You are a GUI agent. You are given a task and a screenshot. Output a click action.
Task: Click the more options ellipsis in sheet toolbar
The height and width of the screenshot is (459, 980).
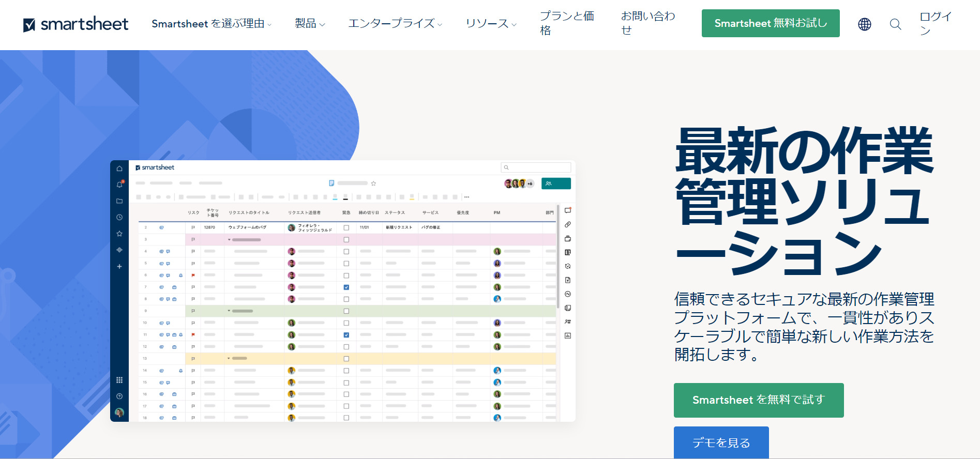[466, 197]
